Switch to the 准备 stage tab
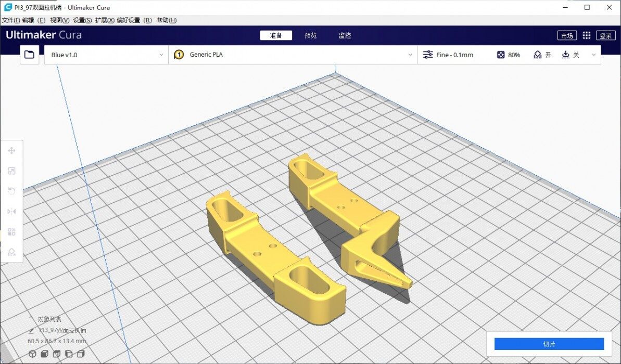This screenshot has height=364, width=621. 276,35
